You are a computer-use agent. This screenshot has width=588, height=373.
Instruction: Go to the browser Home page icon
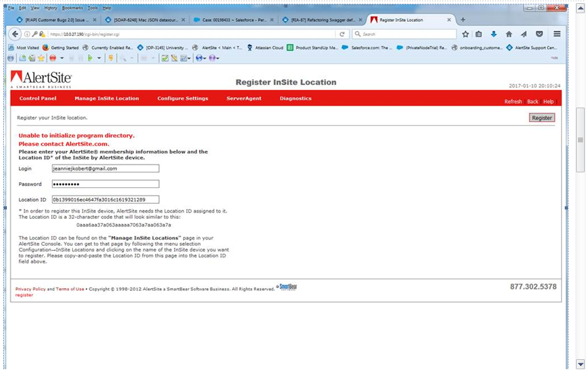point(509,34)
